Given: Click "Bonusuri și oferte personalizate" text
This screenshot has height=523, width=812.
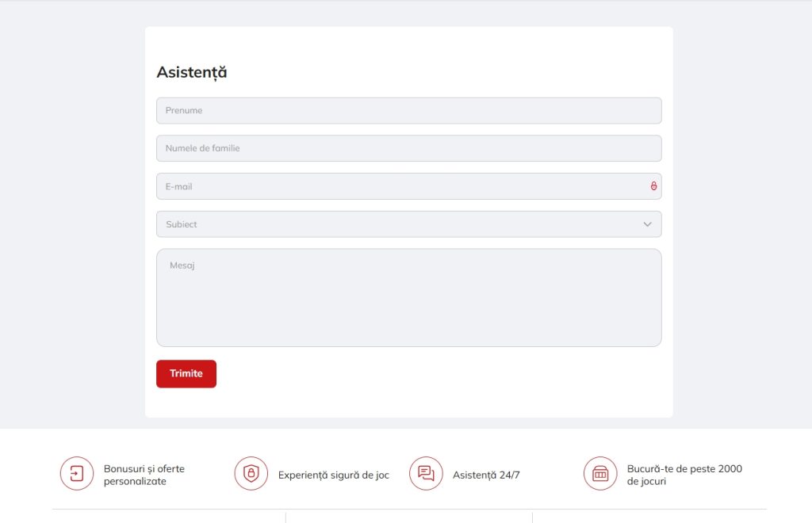Looking at the screenshot, I should pos(144,475).
